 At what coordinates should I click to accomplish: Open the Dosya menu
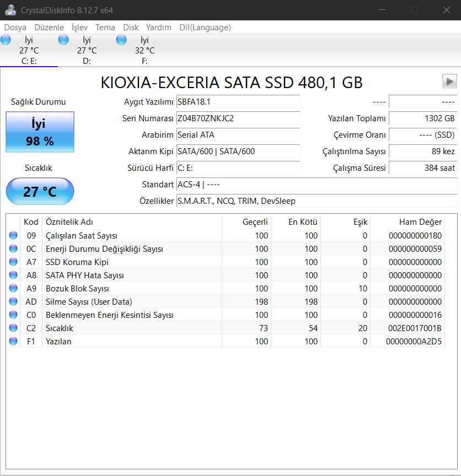(x=15, y=28)
